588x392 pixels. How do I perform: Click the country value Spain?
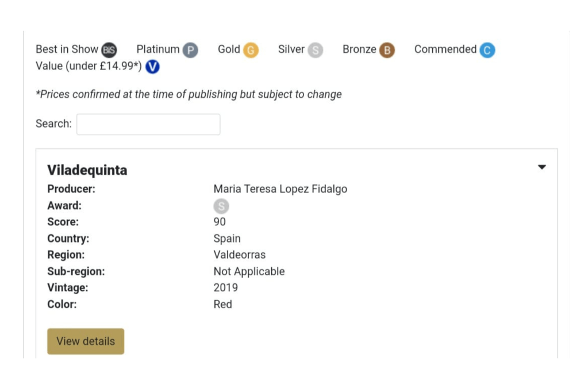(x=227, y=239)
